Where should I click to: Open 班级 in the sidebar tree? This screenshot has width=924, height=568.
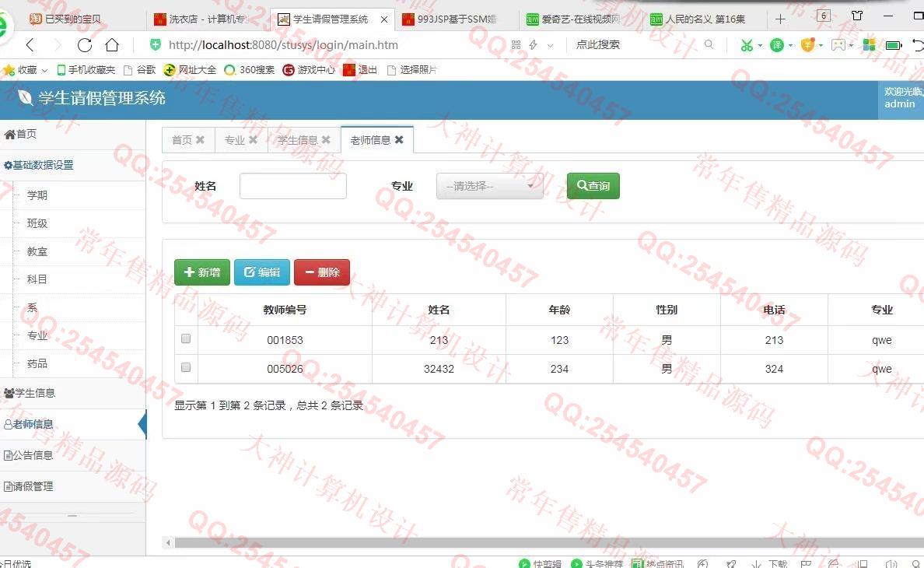click(x=37, y=223)
